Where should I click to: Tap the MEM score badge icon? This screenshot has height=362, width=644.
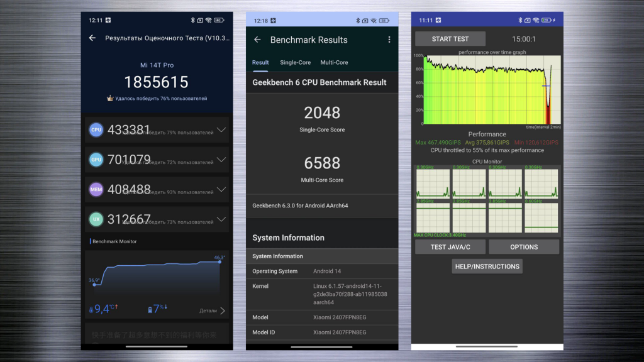pos(96,189)
